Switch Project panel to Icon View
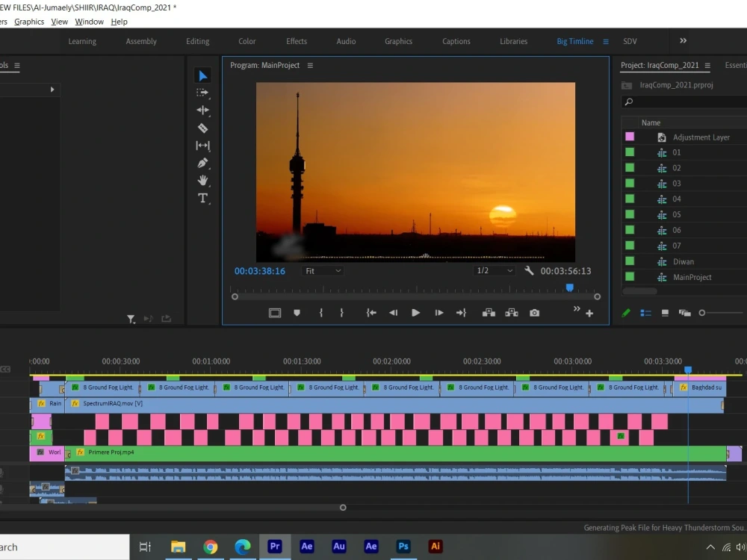This screenshot has width=747, height=560. [x=665, y=313]
